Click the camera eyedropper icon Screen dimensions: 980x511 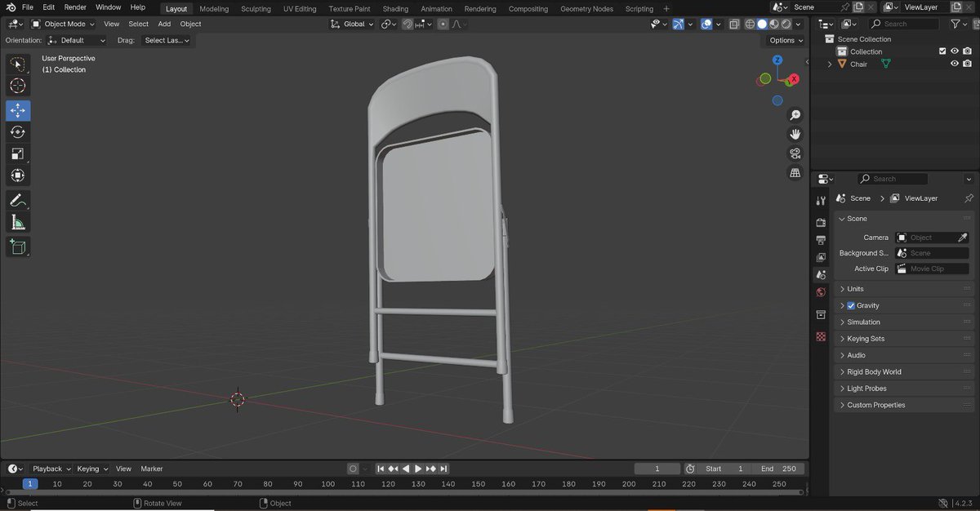[963, 238]
